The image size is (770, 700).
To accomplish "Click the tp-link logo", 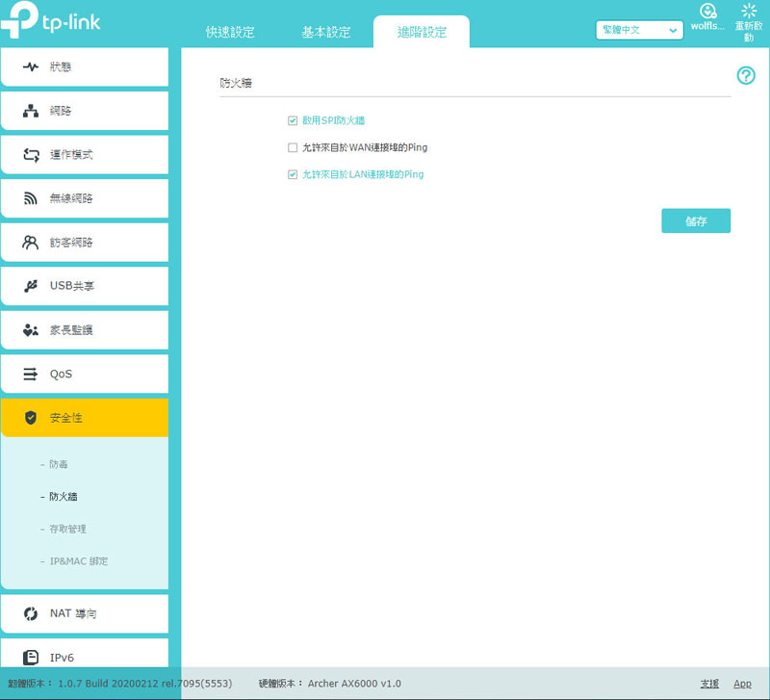I will tap(51, 20).
